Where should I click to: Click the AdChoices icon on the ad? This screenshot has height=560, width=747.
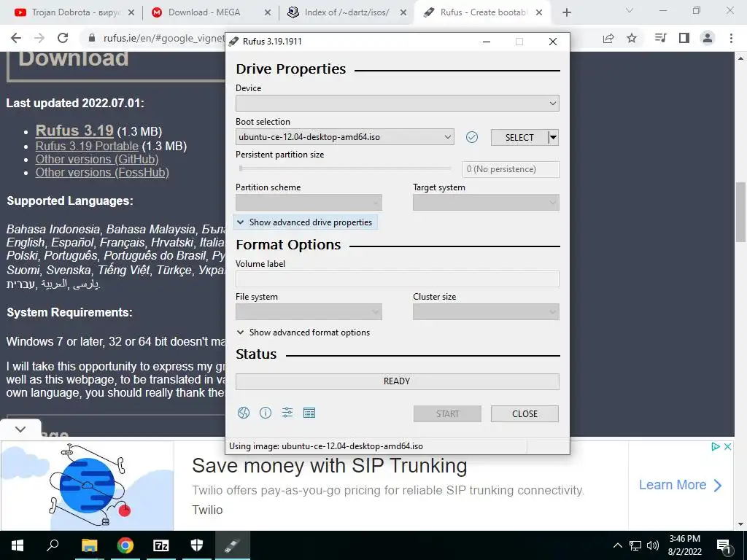point(715,447)
